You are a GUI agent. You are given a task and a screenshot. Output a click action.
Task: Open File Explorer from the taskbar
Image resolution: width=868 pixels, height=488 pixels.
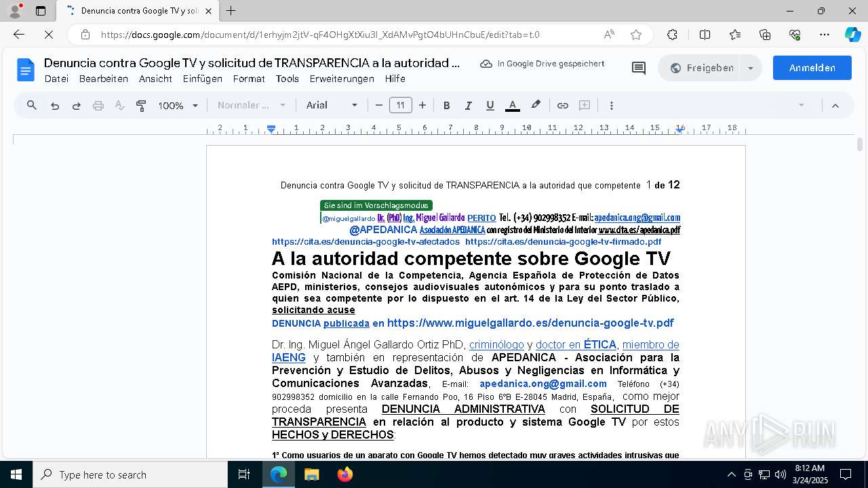click(x=312, y=474)
